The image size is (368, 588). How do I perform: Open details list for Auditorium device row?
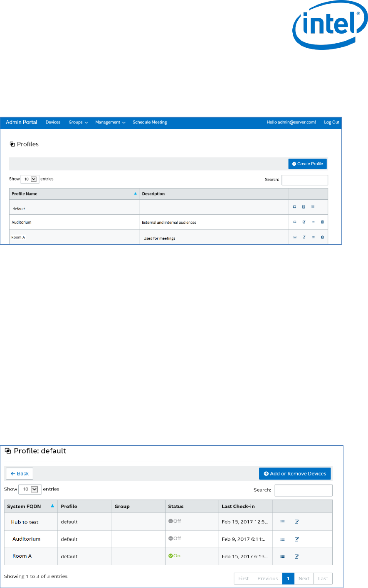[282, 539]
